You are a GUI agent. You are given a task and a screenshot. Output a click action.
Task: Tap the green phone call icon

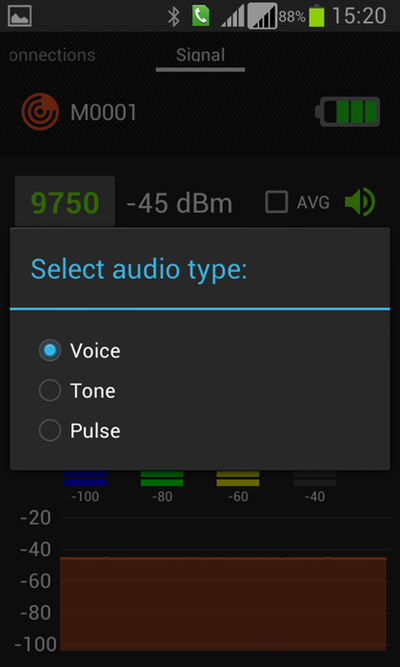click(201, 16)
